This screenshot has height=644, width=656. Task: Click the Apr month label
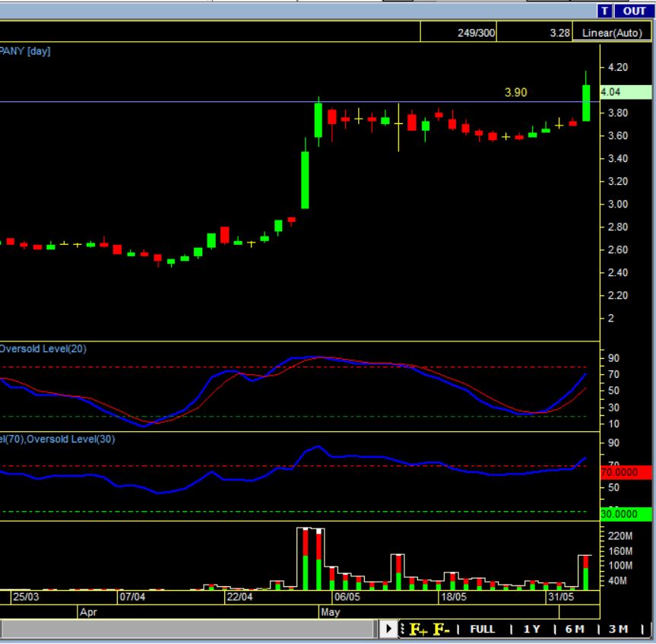coord(88,612)
